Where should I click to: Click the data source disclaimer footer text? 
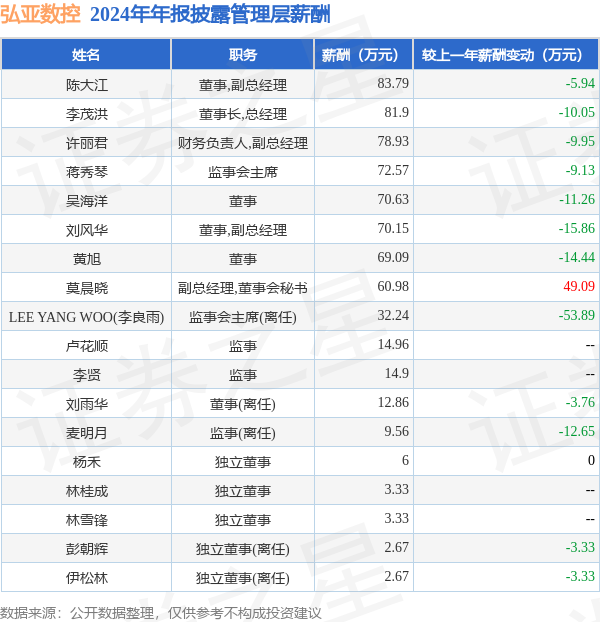pos(160,613)
